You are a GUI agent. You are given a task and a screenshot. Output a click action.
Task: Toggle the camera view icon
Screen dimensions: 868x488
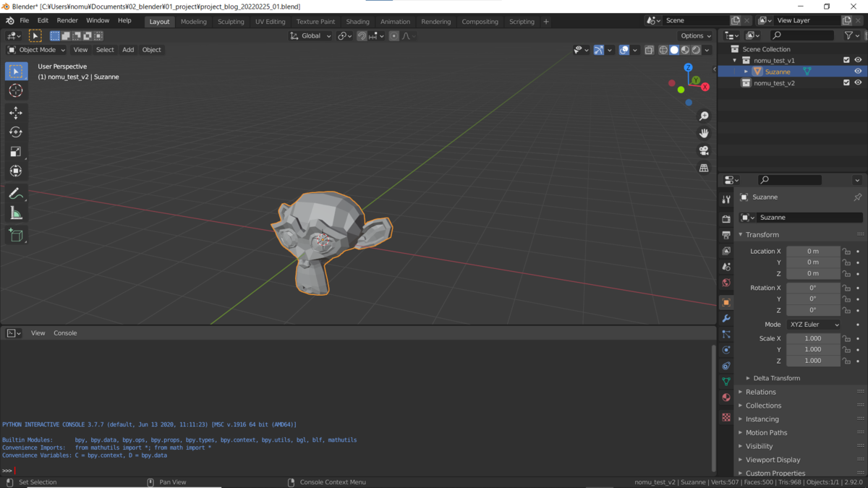tap(704, 151)
